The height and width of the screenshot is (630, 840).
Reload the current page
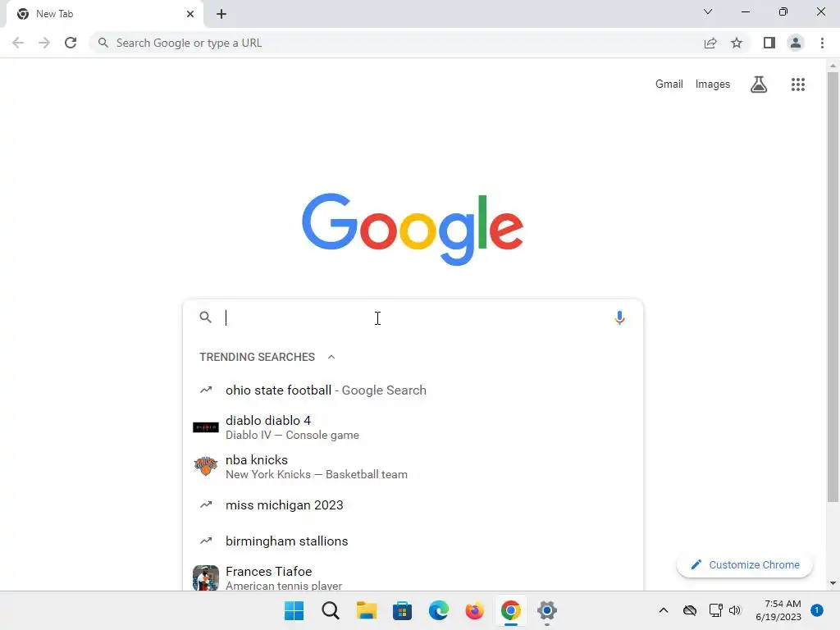pos(71,43)
